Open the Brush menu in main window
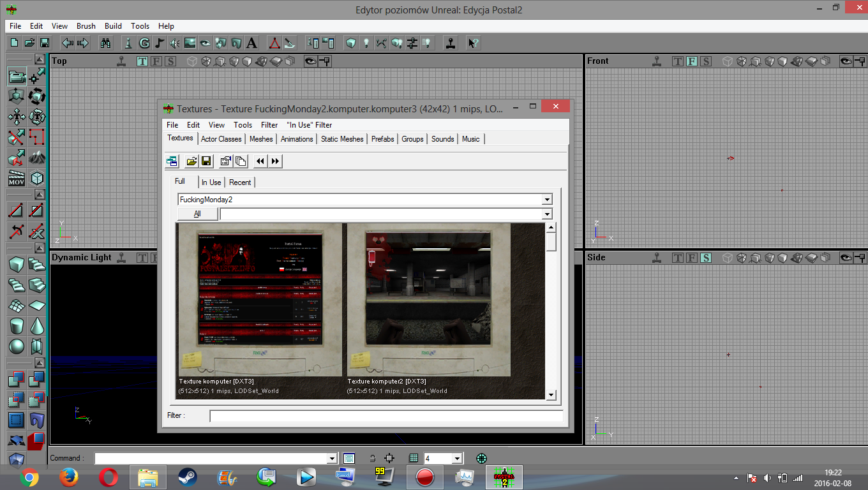This screenshot has width=868, height=490. [x=86, y=26]
